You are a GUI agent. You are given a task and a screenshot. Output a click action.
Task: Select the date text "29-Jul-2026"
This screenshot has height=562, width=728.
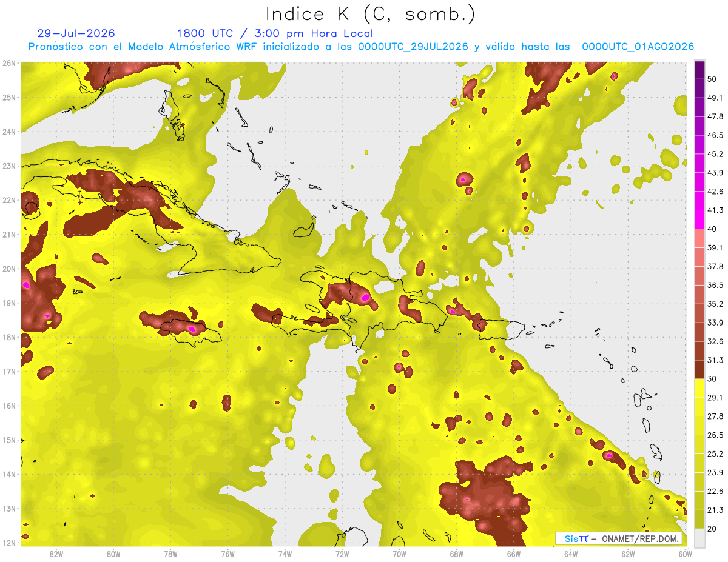point(76,33)
